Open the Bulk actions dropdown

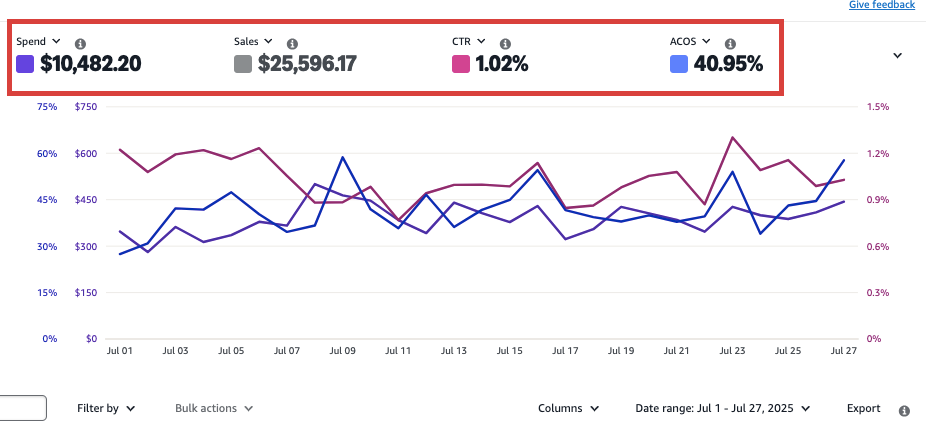pyautogui.click(x=214, y=408)
